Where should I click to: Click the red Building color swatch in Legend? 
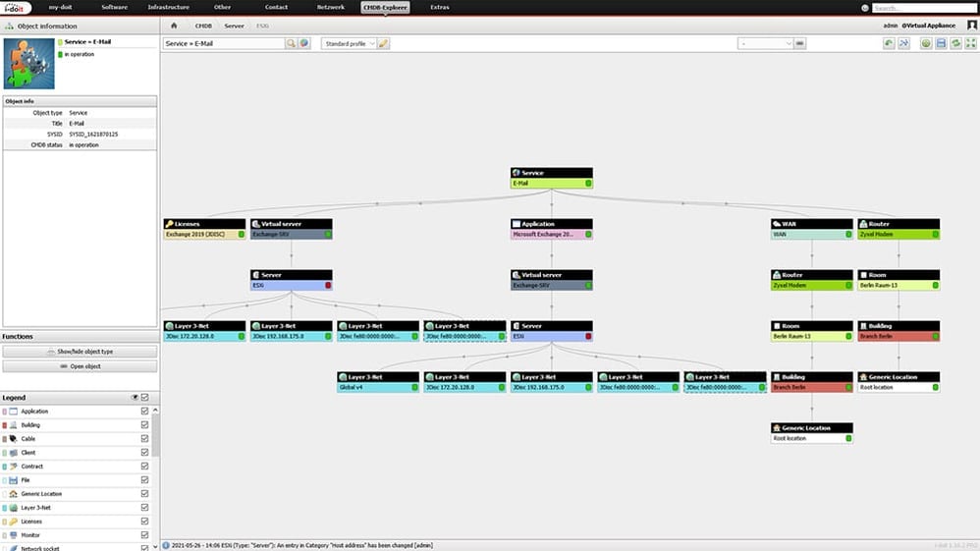[x=4, y=425]
